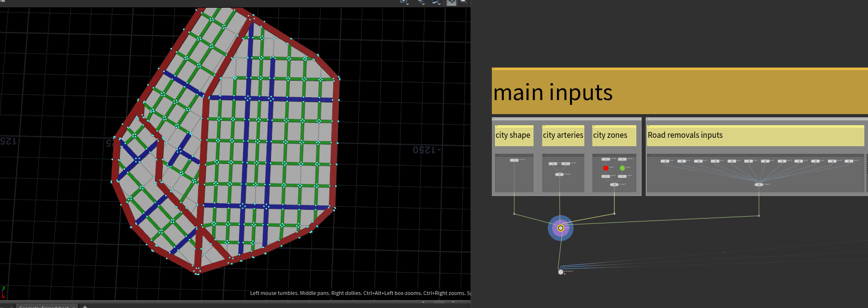This screenshot has height=308, width=868.
Task: Open dropdown arrow beside third viewport toolbar icon
Action: 440,4
